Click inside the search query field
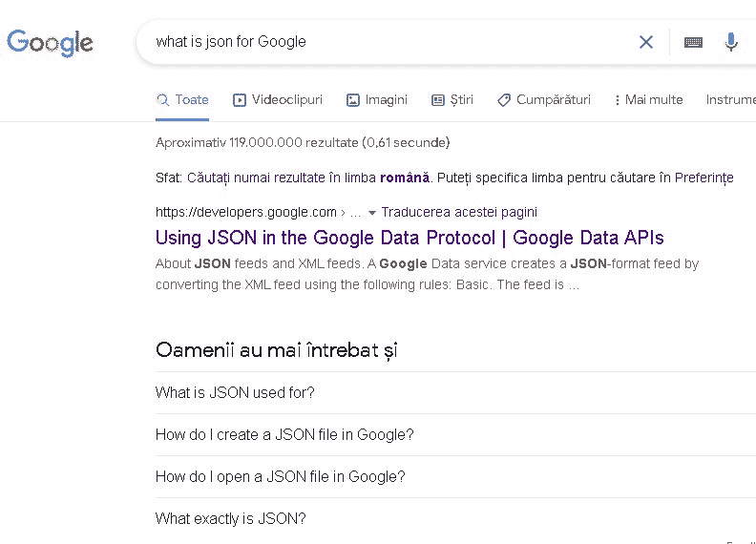Viewport: 756px width, 544px height. (382, 42)
